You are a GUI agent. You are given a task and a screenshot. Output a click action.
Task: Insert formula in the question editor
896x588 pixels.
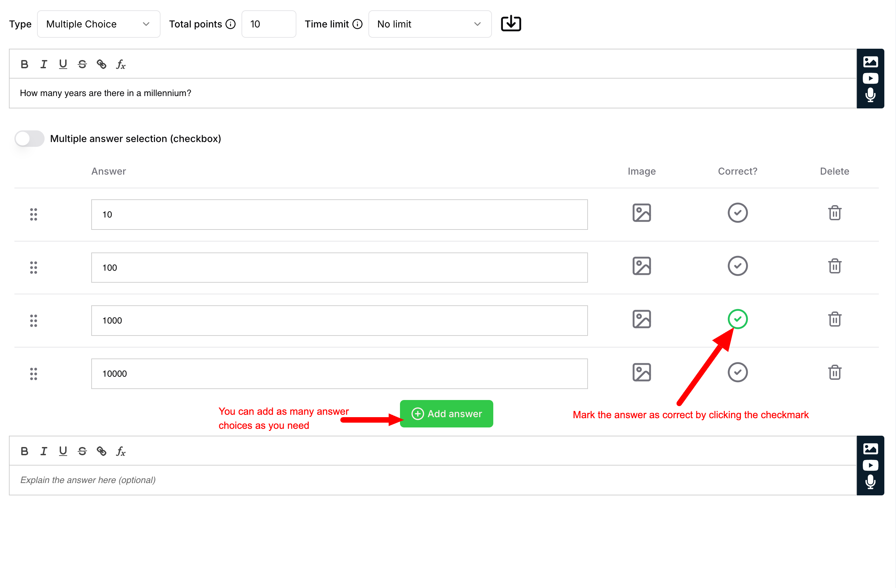[120, 64]
